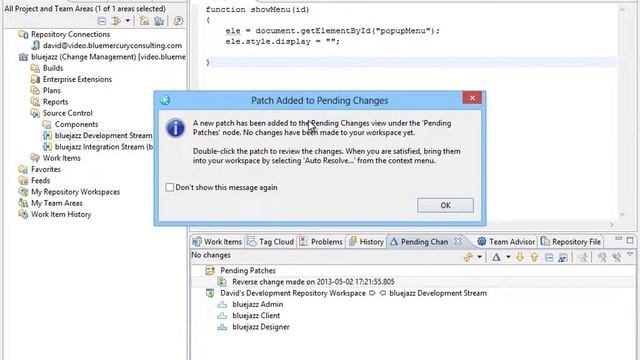640x360 pixels.
Task: Select bluejazz (Change Management) project area
Action: tap(108, 57)
